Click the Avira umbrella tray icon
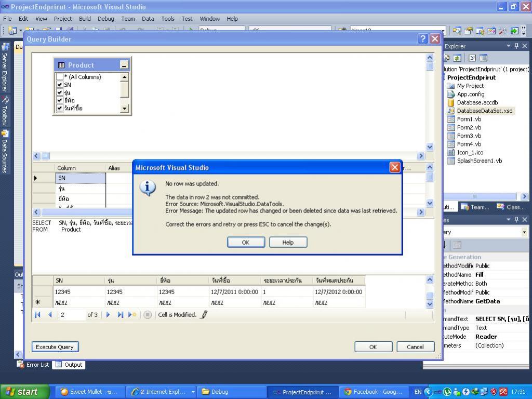This screenshot has width=532, height=399. 503,392
